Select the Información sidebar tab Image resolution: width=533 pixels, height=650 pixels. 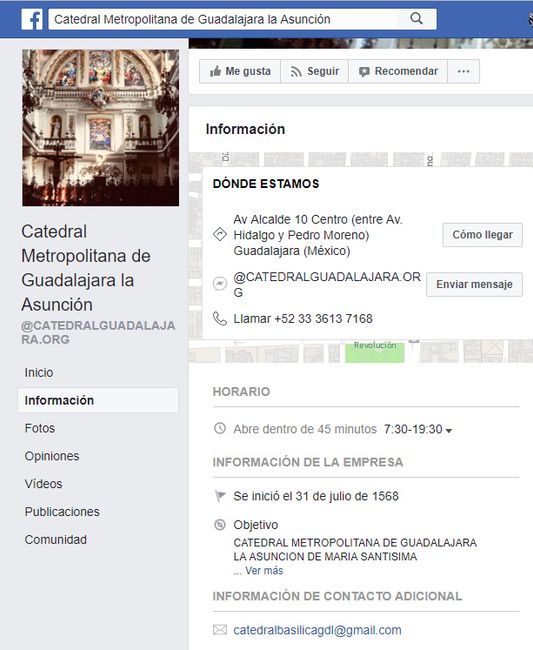[98, 400]
